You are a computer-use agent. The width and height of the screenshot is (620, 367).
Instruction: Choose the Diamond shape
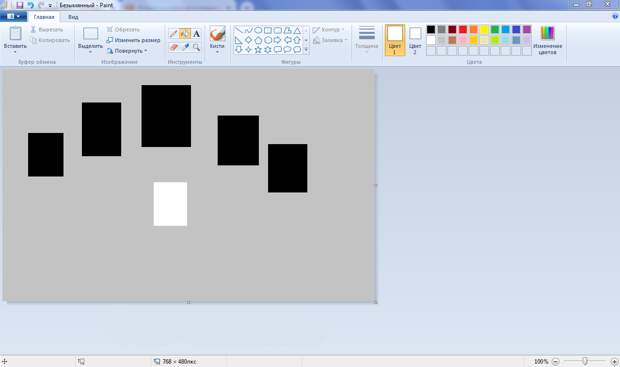coord(248,40)
